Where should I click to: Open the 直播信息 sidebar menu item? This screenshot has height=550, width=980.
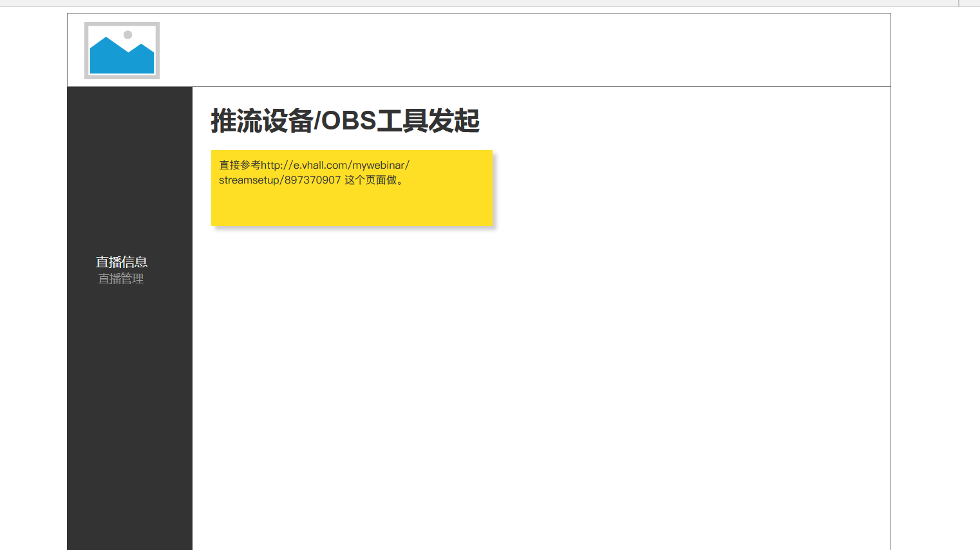pos(122,261)
